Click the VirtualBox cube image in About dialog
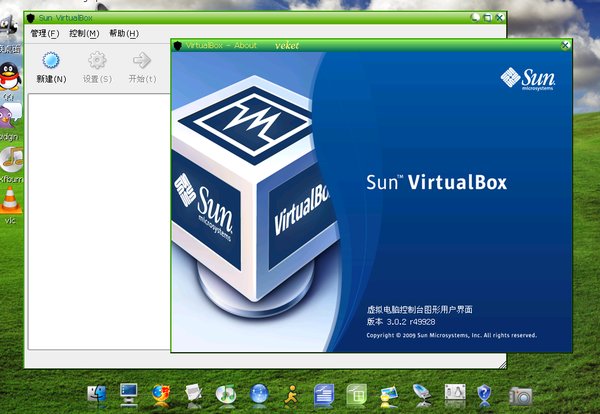Screen dimensions: 600x414 click(x=254, y=195)
